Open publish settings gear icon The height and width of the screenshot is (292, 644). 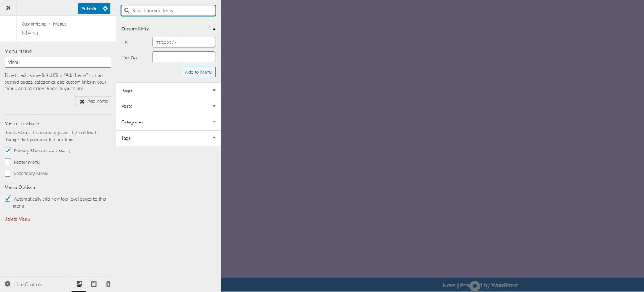(105, 8)
